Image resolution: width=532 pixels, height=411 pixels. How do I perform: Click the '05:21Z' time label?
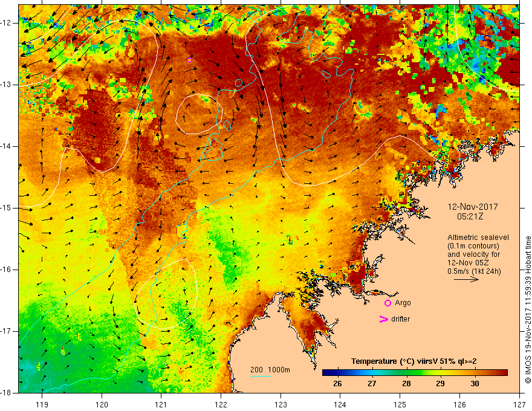[x=470, y=216]
